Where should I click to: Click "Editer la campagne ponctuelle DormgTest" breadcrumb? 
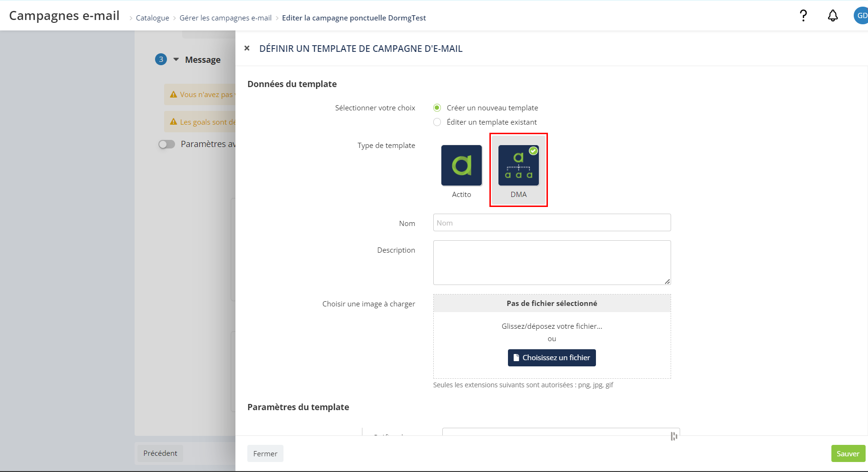pyautogui.click(x=354, y=18)
